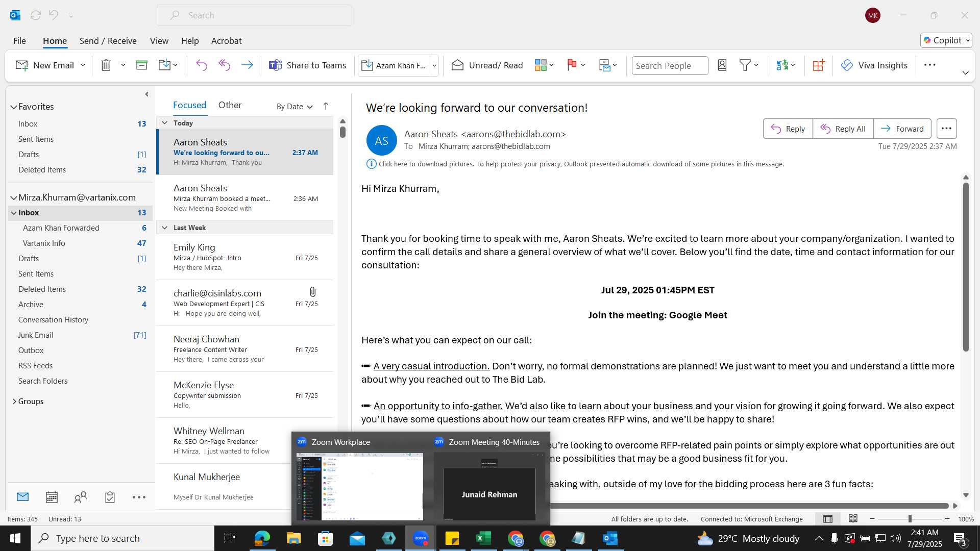Viewport: 980px width, 551px height.
Task: Click ribbon overflow three dots
Action: (930, 65)
